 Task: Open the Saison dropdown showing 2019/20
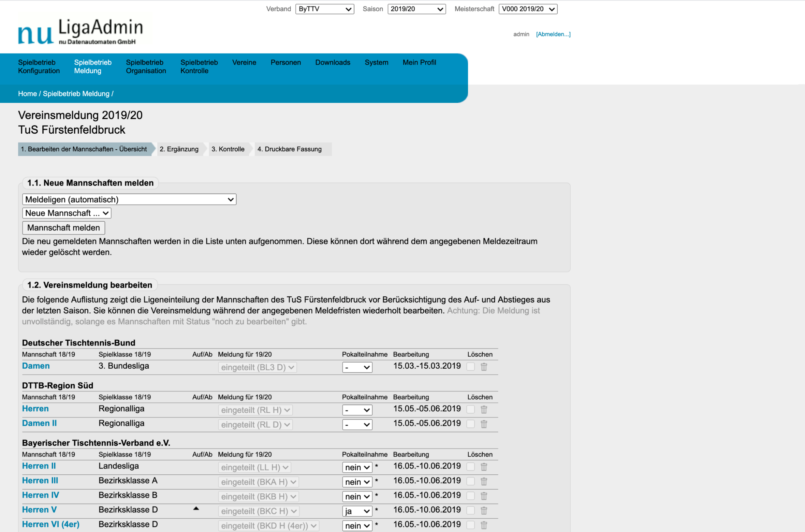[416, 9]
